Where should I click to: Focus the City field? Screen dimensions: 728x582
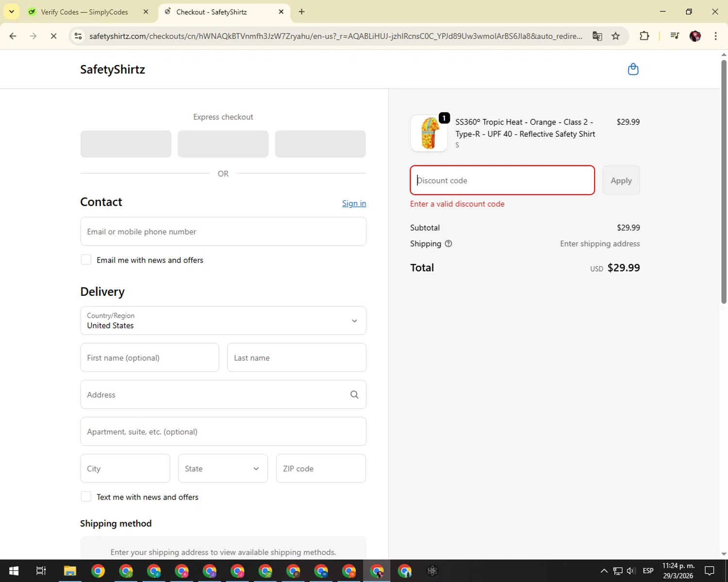(x=125, y=469)
